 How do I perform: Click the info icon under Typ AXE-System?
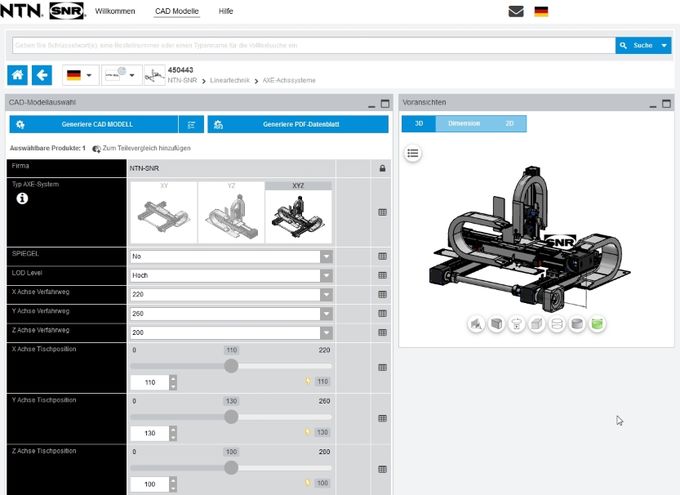[x=22, y=199]
